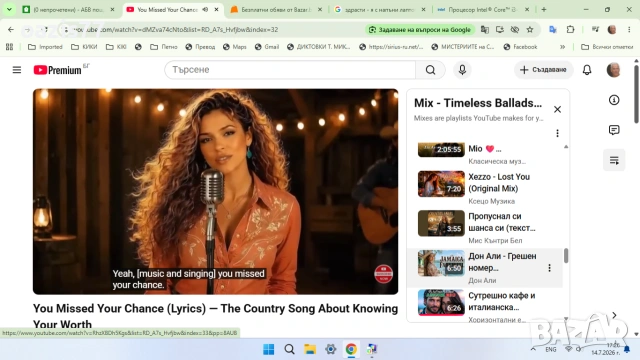Click the playlist panel scrollbar thumb
This screenshot has height=360, width=640.
(566, 256)
